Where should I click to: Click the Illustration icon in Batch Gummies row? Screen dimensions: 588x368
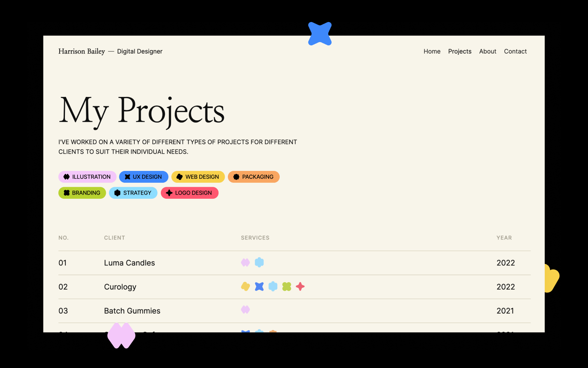(x=245, y=310)
